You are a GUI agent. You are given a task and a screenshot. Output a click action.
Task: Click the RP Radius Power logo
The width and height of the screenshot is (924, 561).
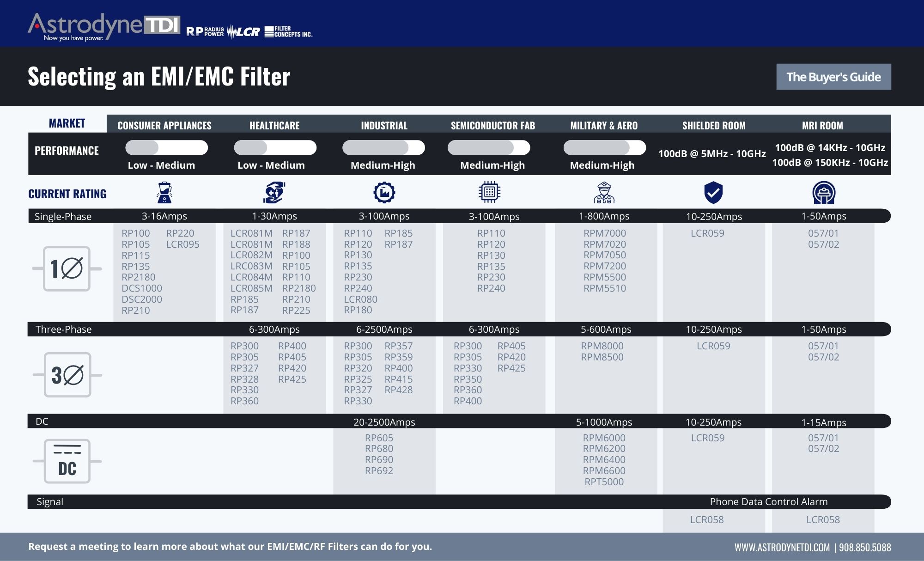pos(205,31)
